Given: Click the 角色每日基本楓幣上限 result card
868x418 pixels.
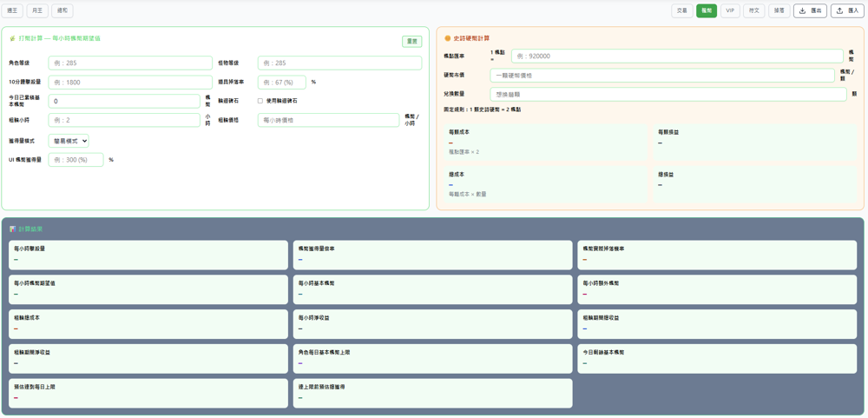Looking at the screenshot, I should [x=433, y=359].
